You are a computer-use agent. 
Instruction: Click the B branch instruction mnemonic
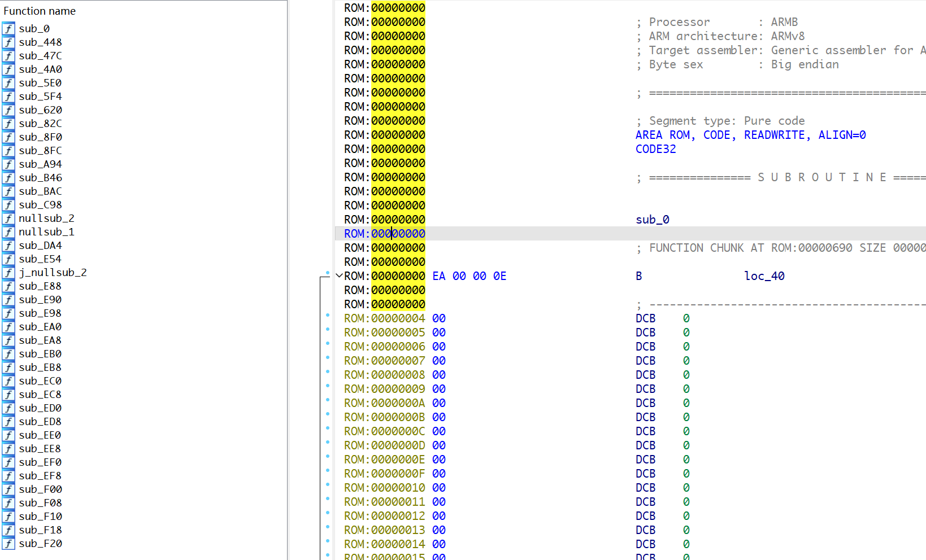(x=638, y=276)
